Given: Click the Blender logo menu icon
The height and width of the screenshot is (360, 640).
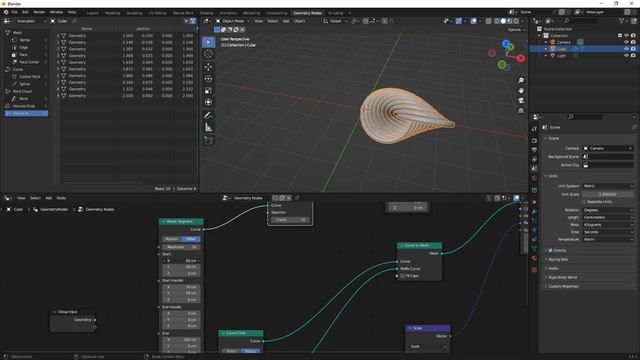Looking at the screenshot, I should [x=6, y=12].
